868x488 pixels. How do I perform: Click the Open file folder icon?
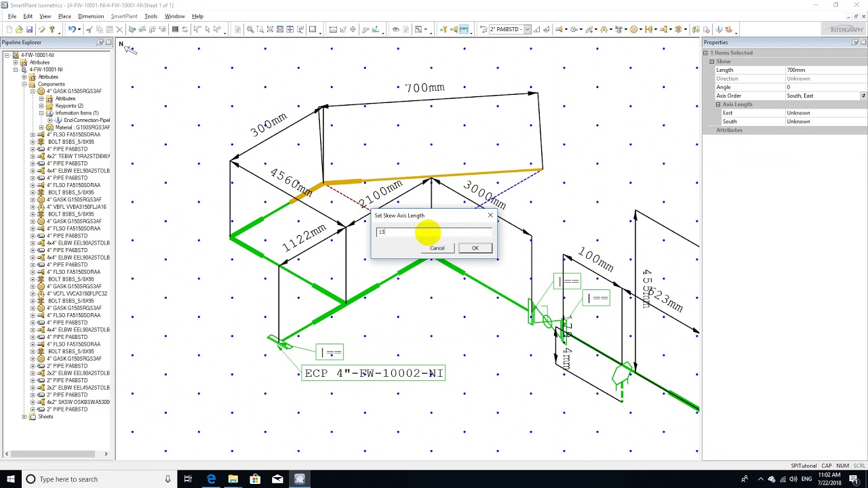(x=19, y=29)
